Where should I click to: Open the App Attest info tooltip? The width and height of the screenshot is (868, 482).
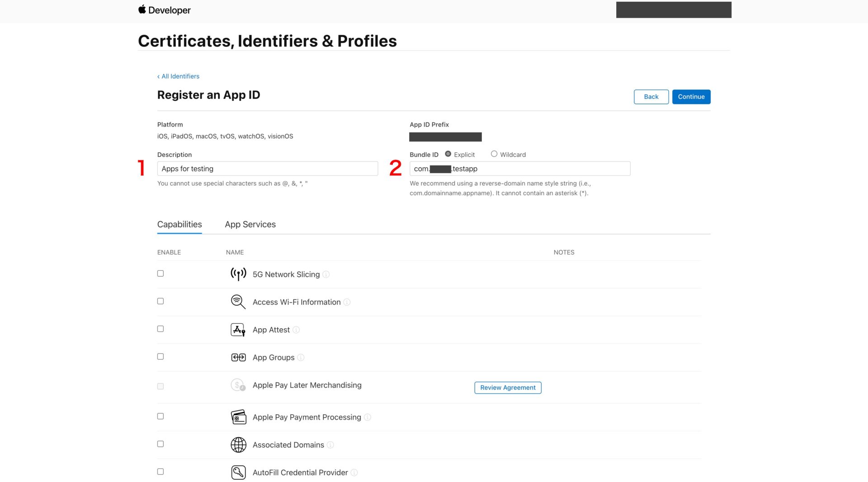pyautogui.click(x=296, y=330)
